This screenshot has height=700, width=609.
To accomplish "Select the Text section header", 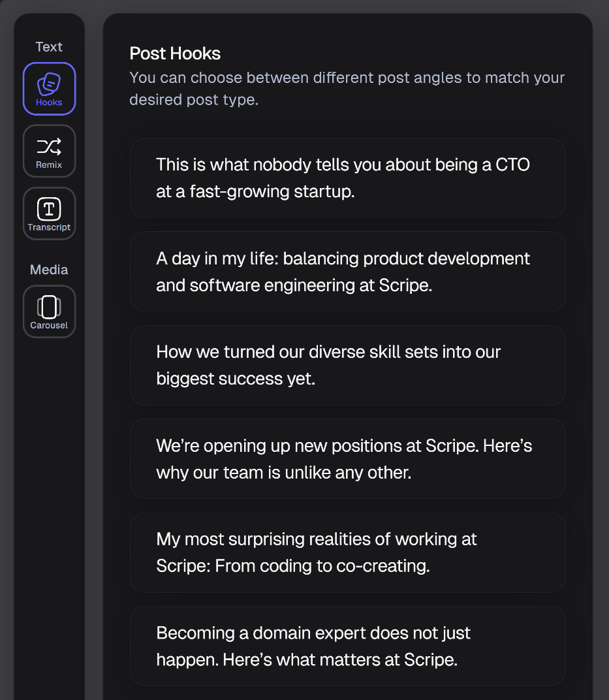I will pos(48,46).
